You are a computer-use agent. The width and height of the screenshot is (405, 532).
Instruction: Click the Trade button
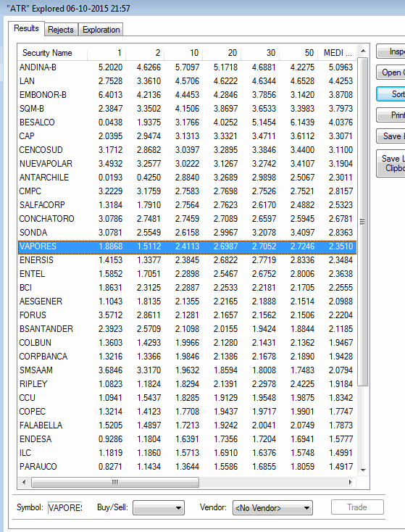click(357, 507)
